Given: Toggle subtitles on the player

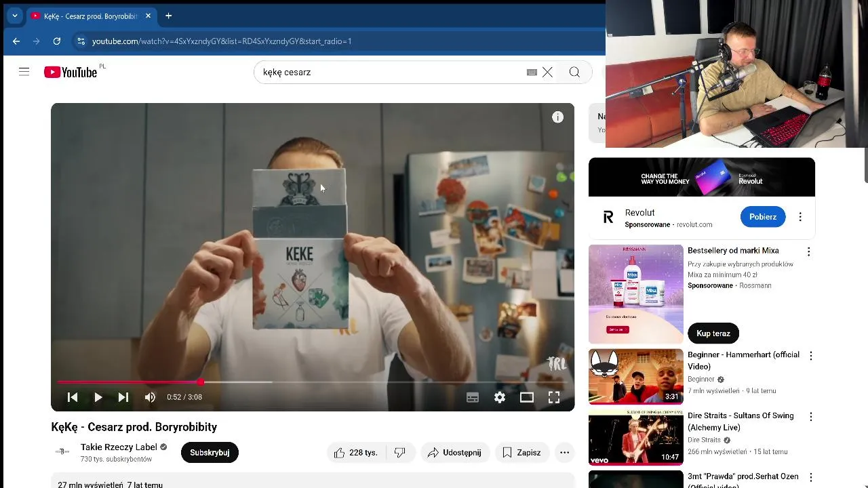Looking at the screenshot, I should coord(473,397).
